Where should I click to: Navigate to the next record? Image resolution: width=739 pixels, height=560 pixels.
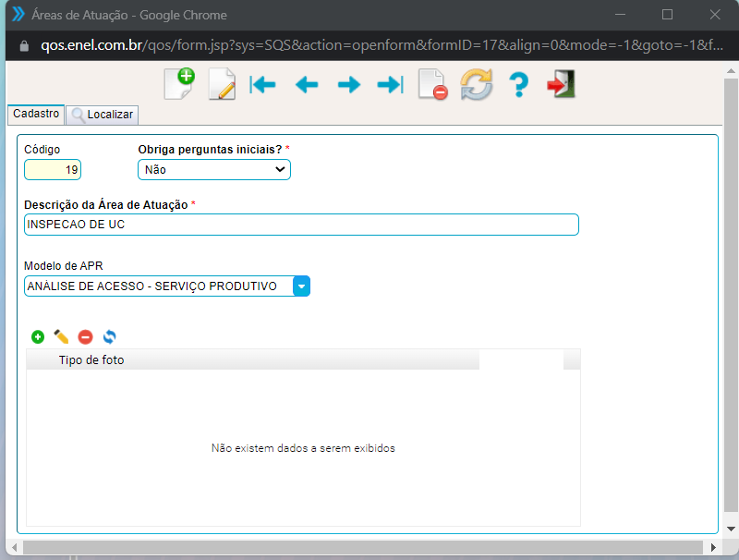(348, 85)
